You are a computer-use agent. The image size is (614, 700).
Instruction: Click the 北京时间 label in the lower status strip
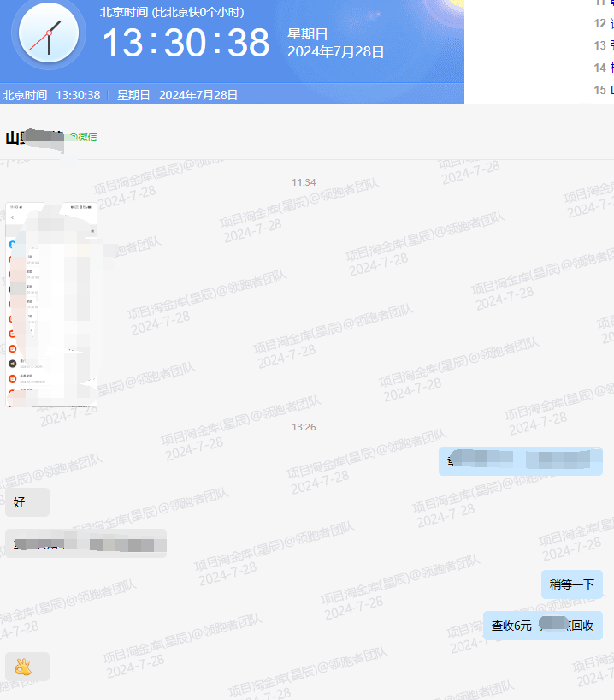coord(26,95)
